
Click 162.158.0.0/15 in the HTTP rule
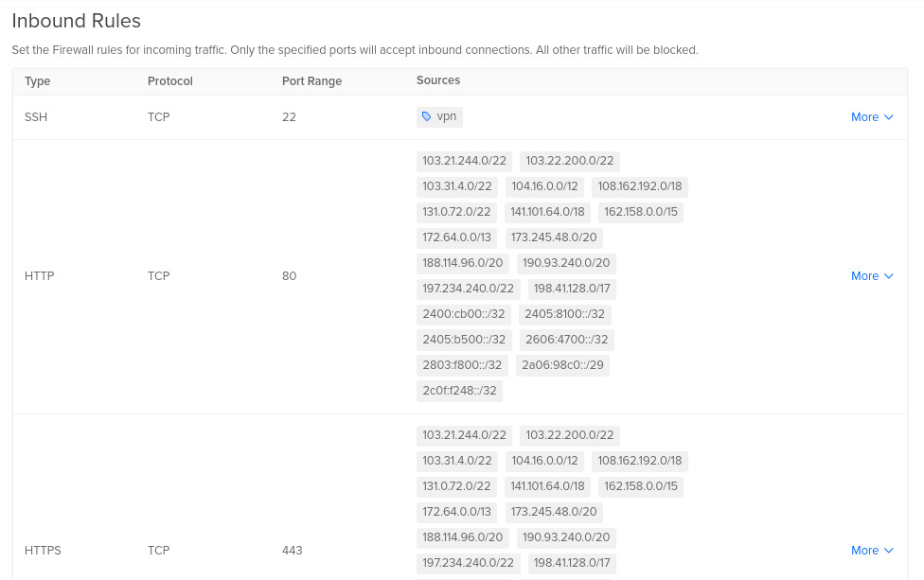(x=641, y=212)
